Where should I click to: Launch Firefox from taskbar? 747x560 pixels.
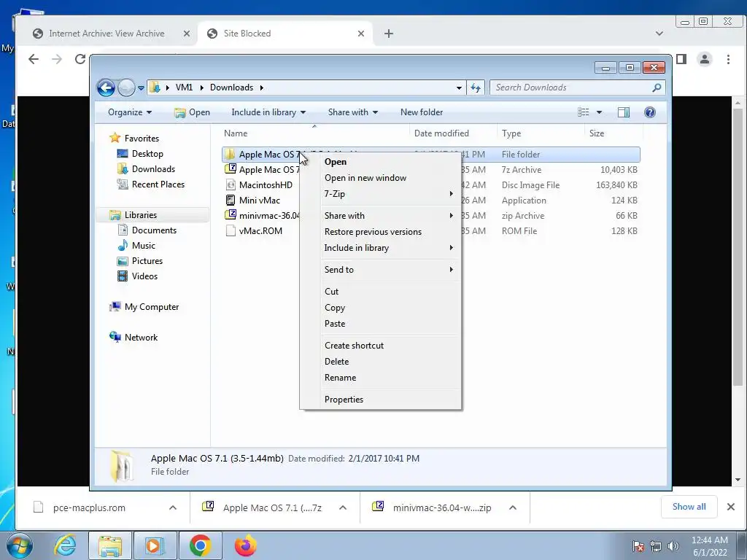pos(246,545)
